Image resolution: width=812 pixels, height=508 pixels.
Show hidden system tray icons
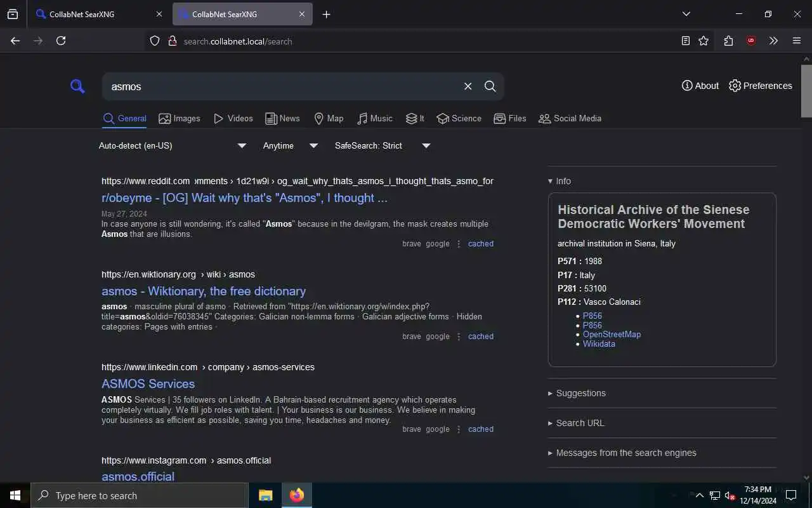699,495
